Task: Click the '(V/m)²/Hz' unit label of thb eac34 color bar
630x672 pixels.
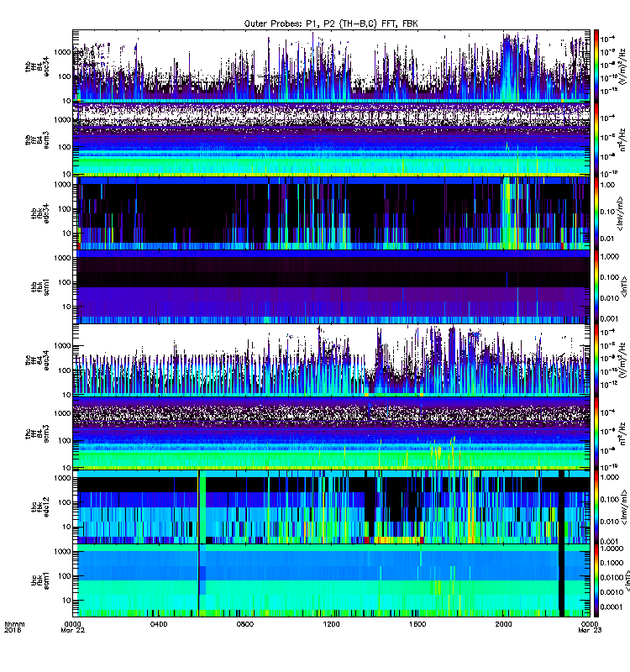Action: coord(624,66)
